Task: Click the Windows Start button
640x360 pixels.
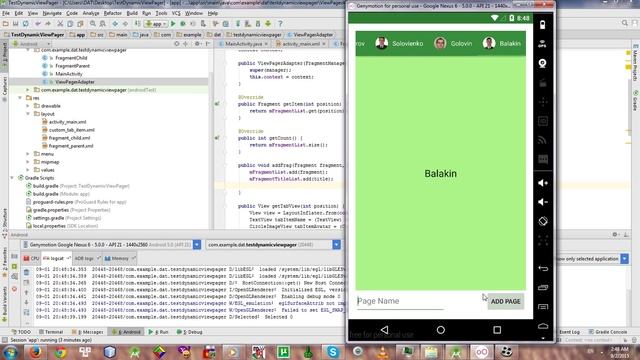Action: 10,352
